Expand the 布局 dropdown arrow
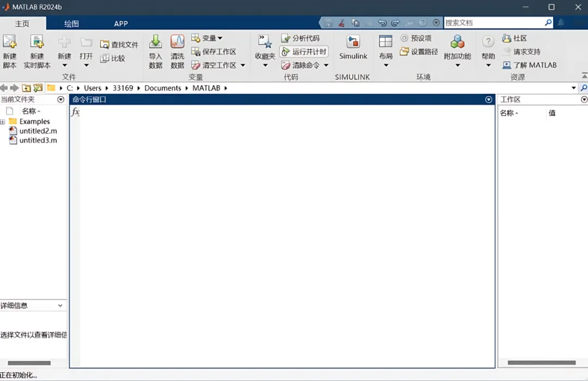588x381 pixels. point(385,66)
